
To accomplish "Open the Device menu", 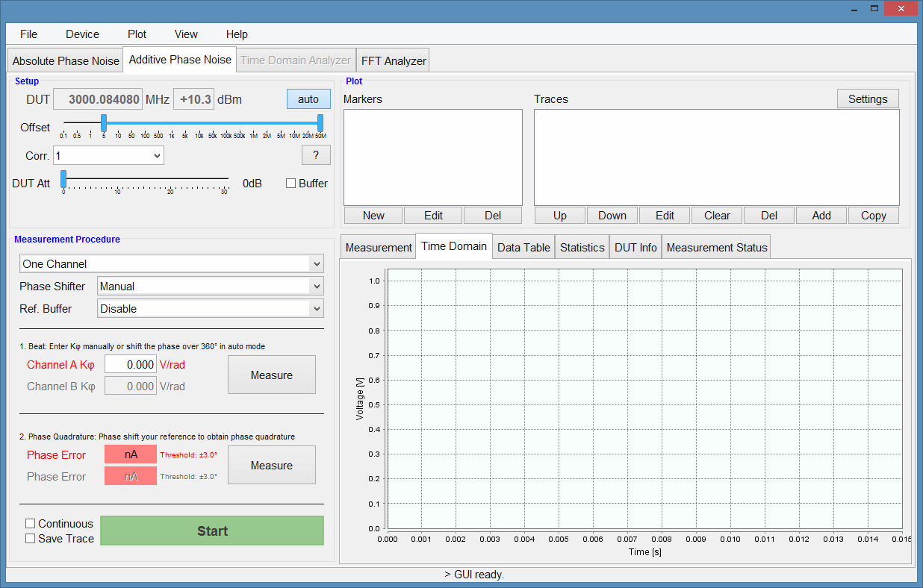I will [x=82, y=34].
